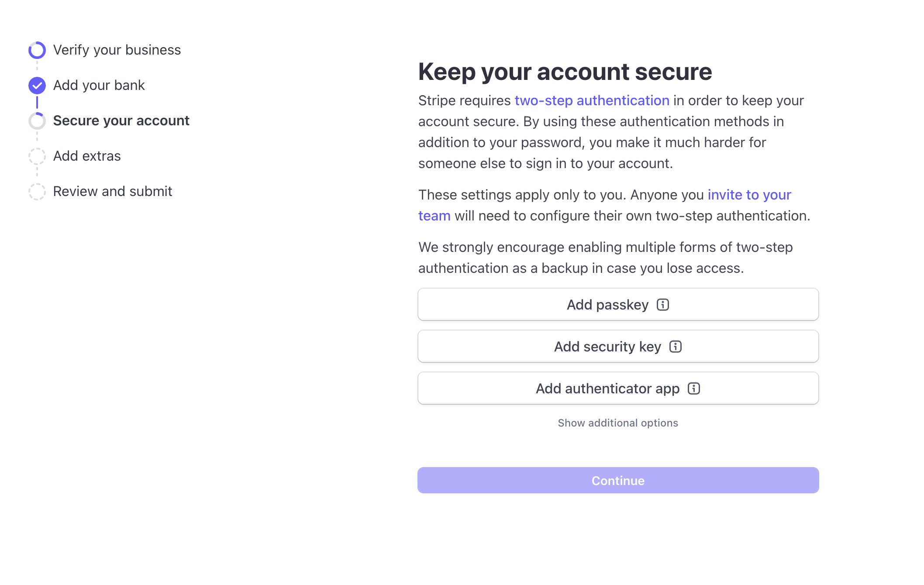Screen dimensions: 924x585
Task: Open the two-step authentication link
Action: (592, 101)
